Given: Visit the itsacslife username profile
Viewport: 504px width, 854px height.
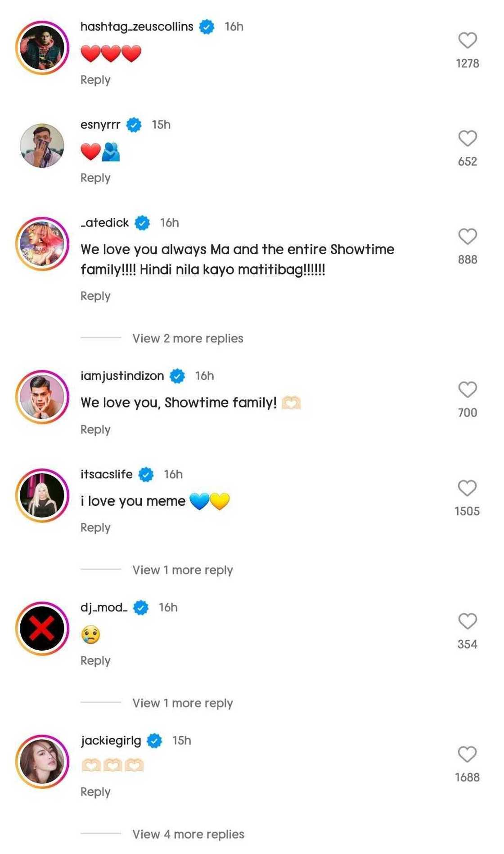Looking at the screenshot, I should pyautogui.click(x=107, y=474).
